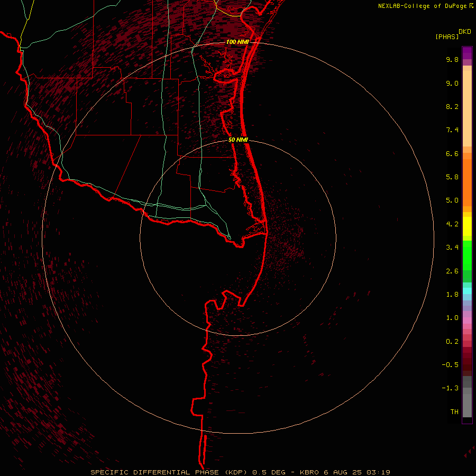This screenshot has width=476, height=476.
Task: Pick the bright green band beside 3.4
Action: tap(467, 254)
